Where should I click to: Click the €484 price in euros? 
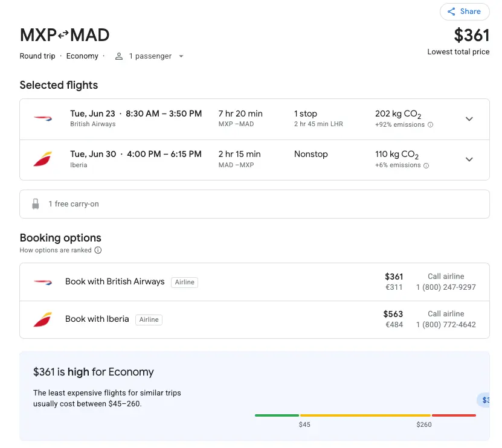point(394,325)
